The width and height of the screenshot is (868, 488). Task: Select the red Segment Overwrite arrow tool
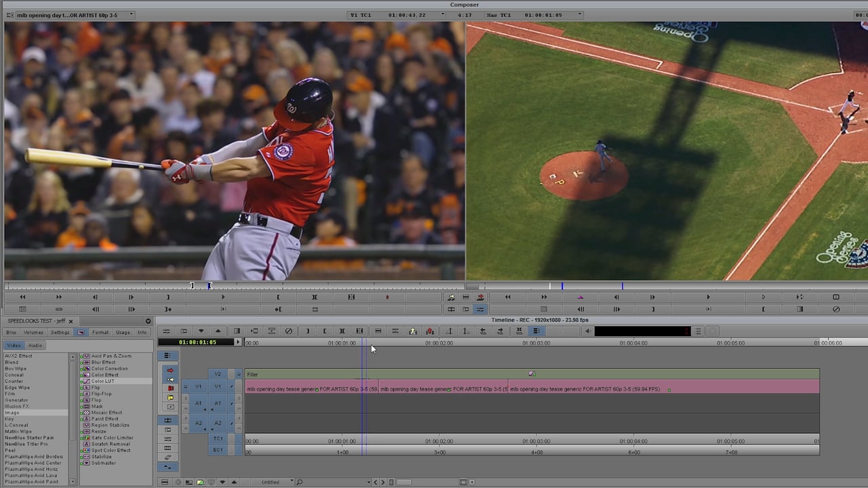(x=170, y=370)
